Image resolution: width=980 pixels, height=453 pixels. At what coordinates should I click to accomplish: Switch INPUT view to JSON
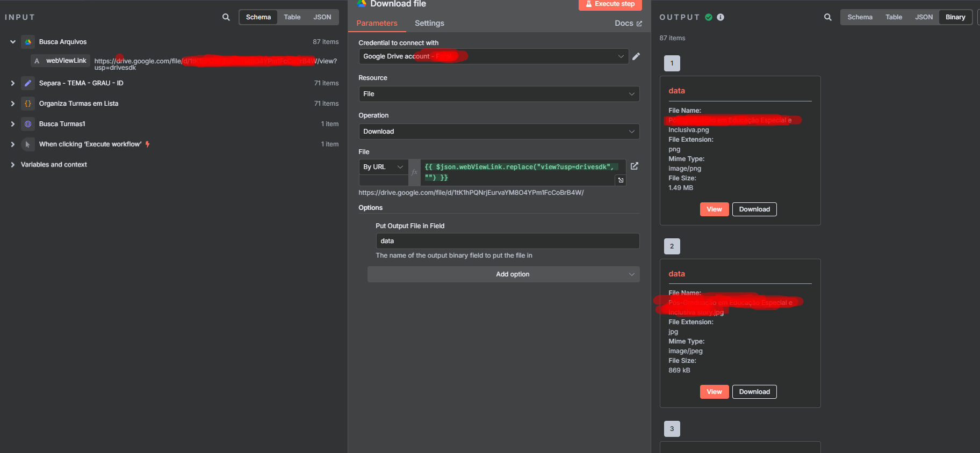coord(322,17)
